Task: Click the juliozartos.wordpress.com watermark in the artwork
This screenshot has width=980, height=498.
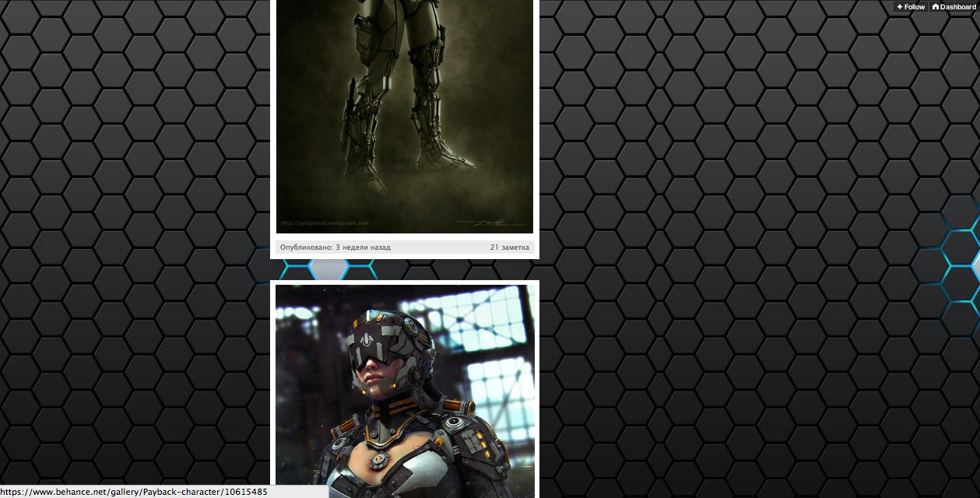Action: tap(325, 223)
